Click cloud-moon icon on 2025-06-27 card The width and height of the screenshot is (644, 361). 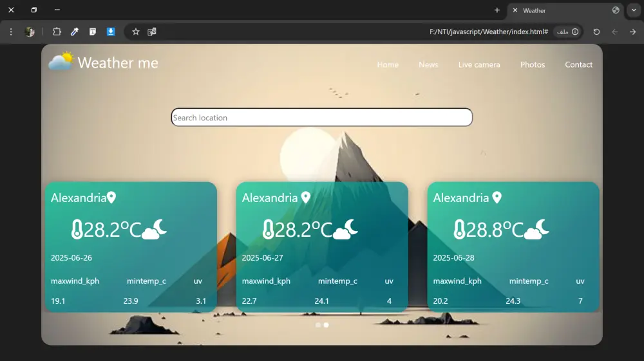pyautogui.click(x=345, y=229)
